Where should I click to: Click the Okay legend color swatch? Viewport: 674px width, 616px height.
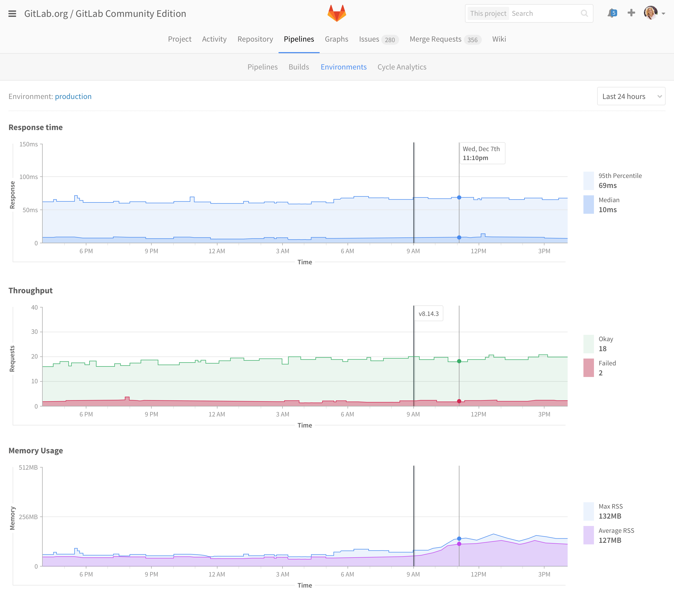point(588,344)
